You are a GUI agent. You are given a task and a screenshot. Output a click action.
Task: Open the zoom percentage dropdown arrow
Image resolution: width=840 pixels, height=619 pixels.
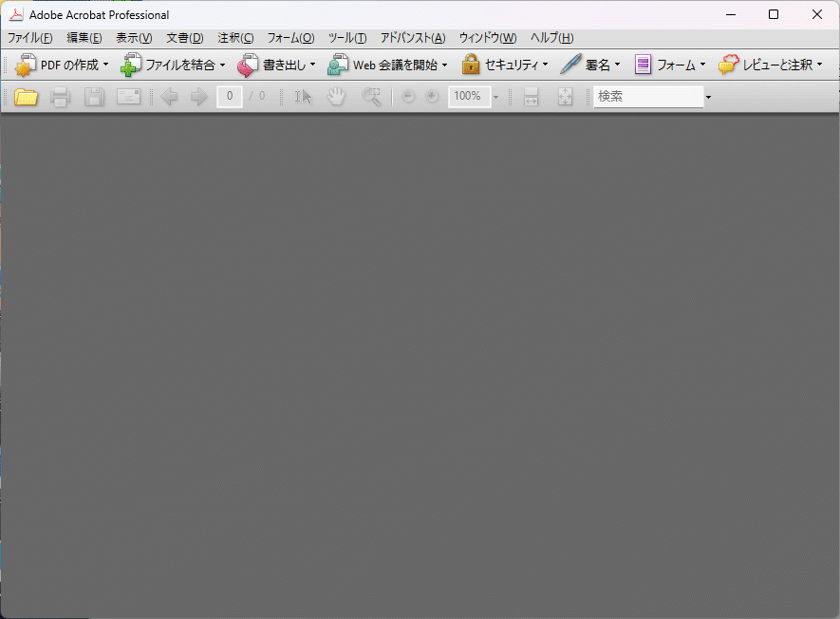pyautogui.click(x=495, y=97)
